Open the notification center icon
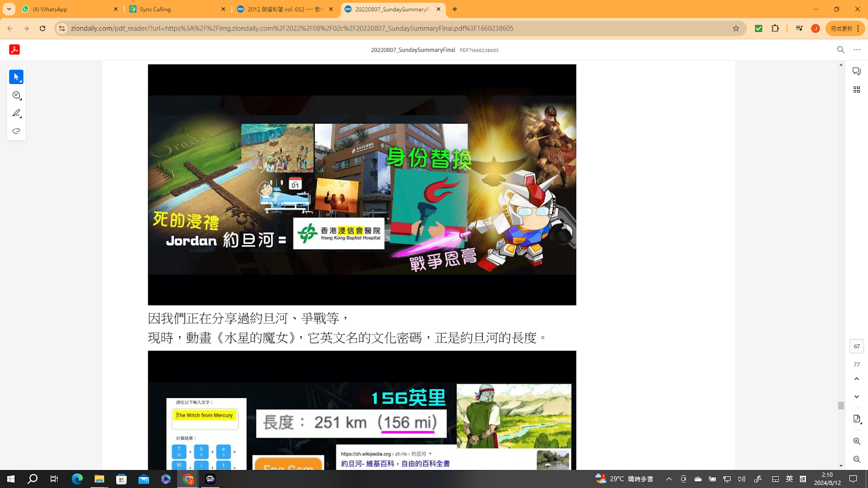 tap(853, 479)
